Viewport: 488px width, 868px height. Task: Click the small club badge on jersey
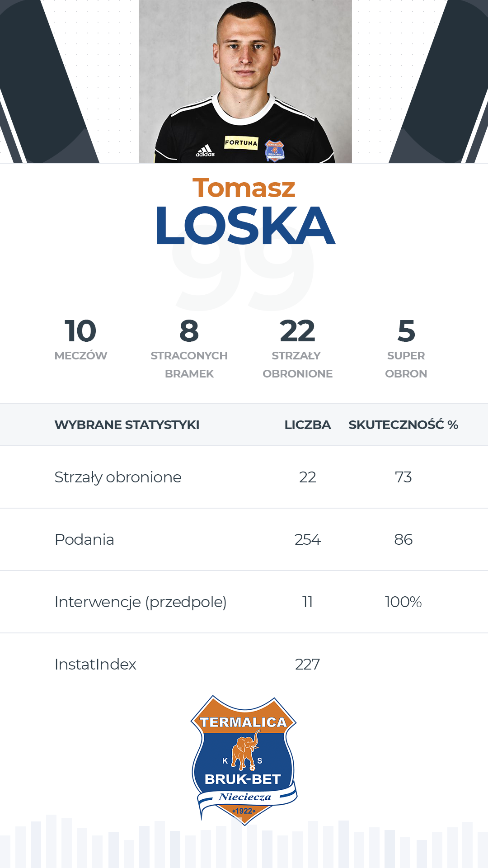[x=274, y=151]
